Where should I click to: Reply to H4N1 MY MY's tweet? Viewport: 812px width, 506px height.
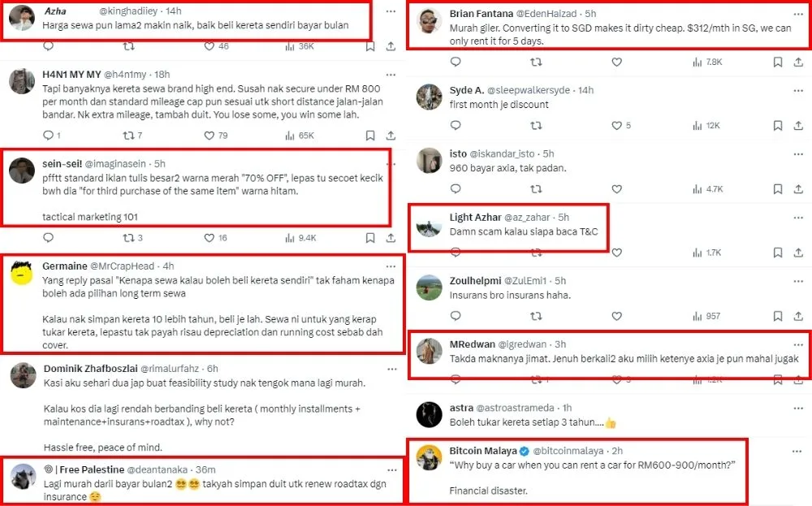(48, 136)
